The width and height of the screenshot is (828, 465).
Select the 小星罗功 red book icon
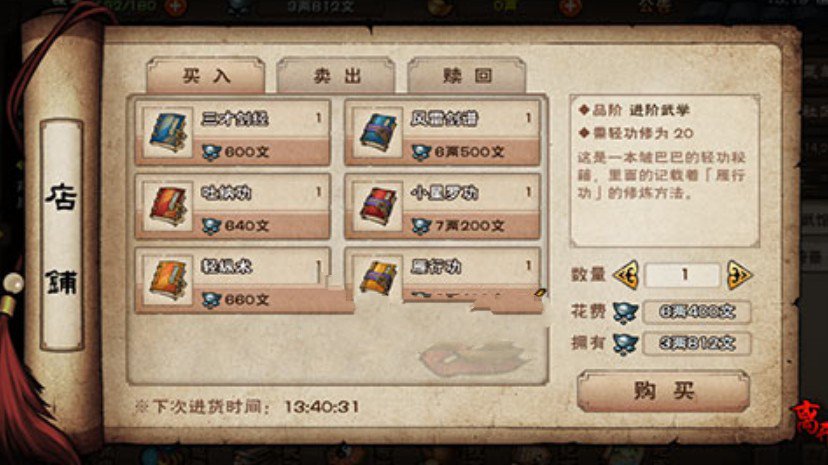[377, 206]
